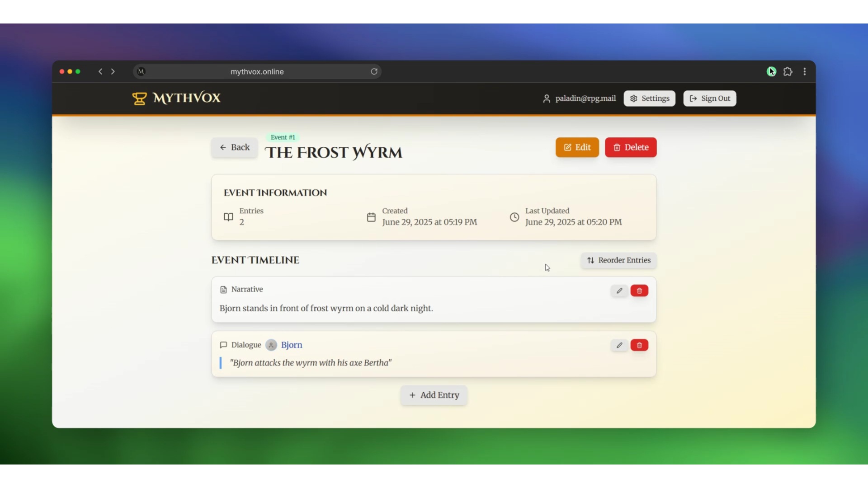The width and height of the screenshot is (868, 488).
Task: Edit the Narrative entry with pencil icon
Action: click(x=619, y=291)
